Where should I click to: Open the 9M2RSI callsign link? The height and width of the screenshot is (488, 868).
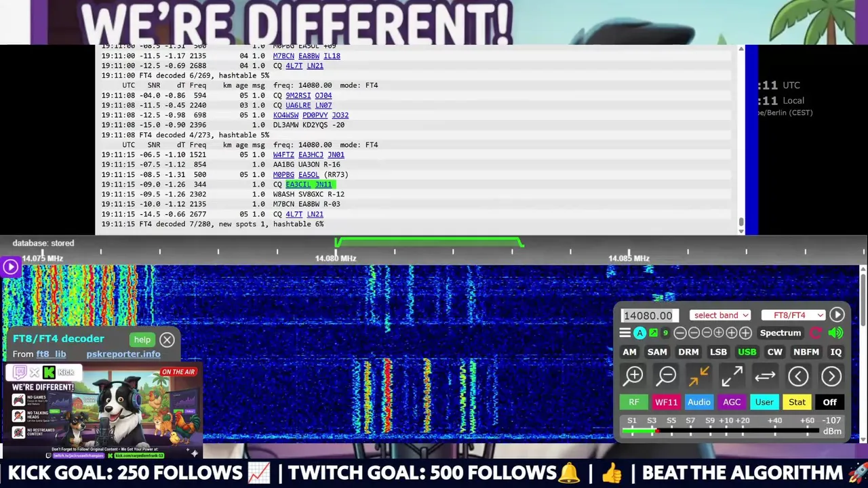tap(298, 96)
